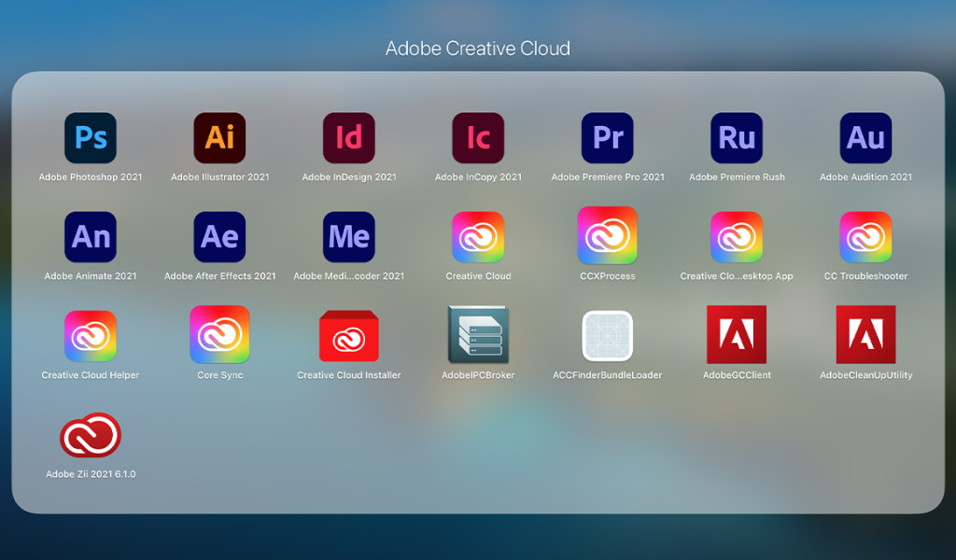Open the Core Sync icon
This screenshot has width=956, height=560.
pos(219,334)
